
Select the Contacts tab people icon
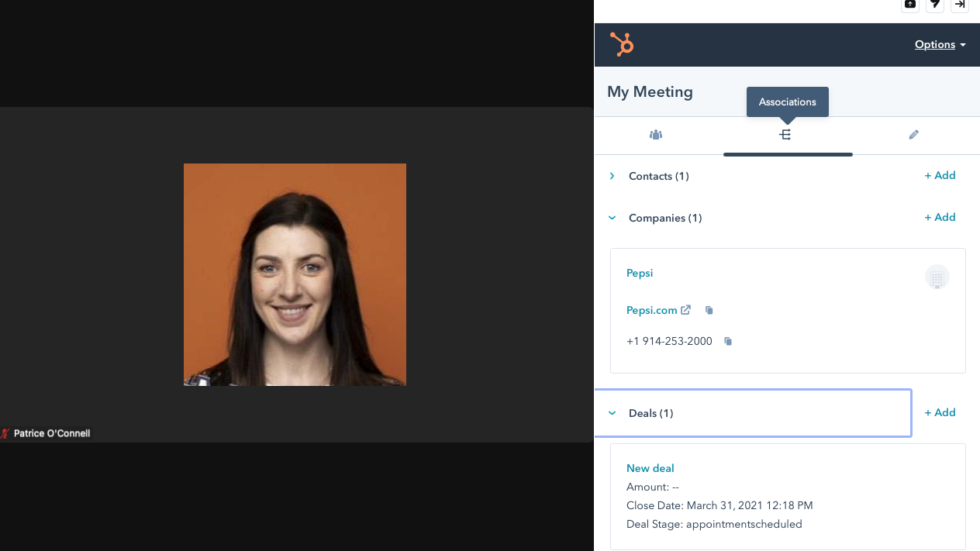point(655,134)
